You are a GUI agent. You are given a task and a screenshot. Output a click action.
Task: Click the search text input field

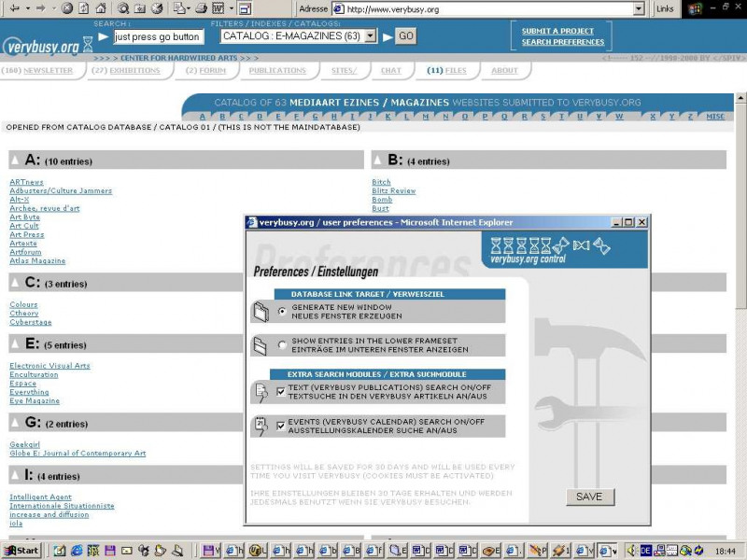click(x=157, y=37)
